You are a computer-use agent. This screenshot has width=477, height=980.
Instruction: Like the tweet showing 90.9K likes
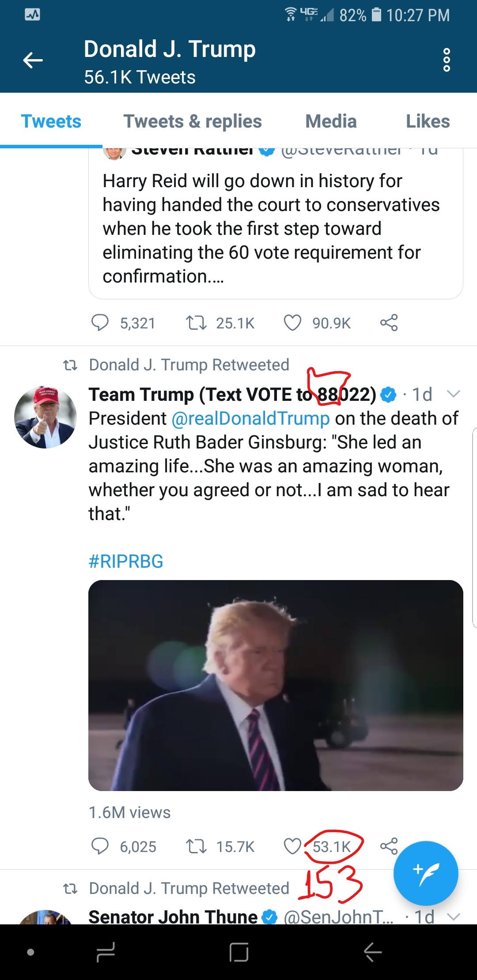292,323
